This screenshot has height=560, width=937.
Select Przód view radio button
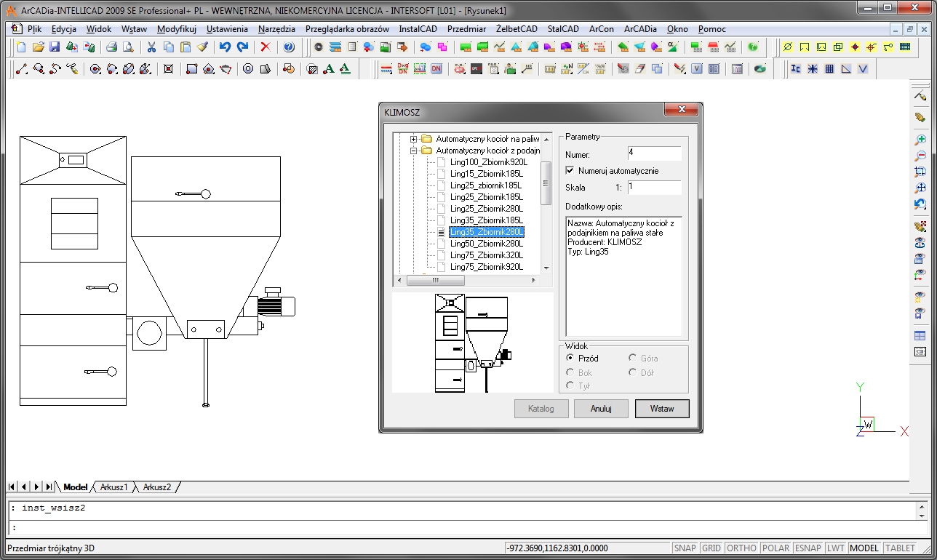click(570, 358)
